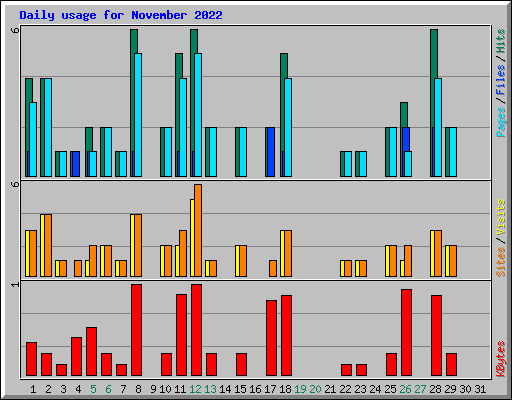Click the day 31 label on x-axis
Viewport: 512px width, 400px height.
pyautogui.click(x=480, y=389)
